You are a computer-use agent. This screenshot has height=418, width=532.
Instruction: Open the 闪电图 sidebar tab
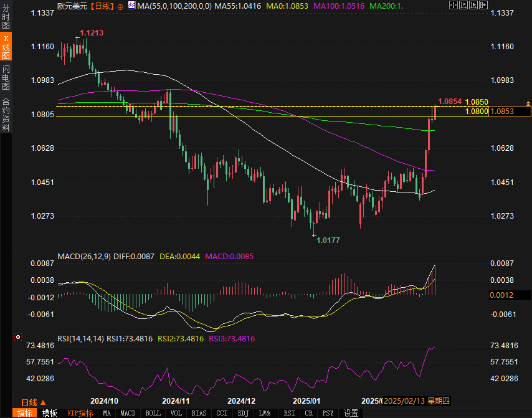tap(6, 78)
